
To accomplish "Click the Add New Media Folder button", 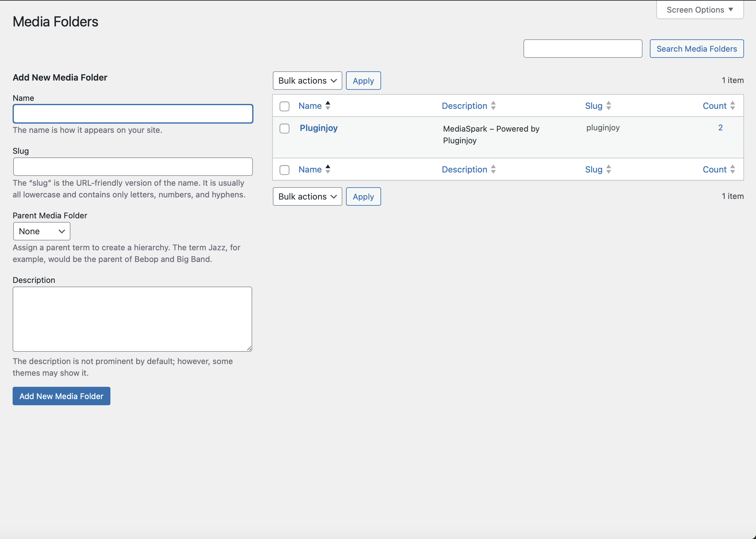I will [62, 396].
